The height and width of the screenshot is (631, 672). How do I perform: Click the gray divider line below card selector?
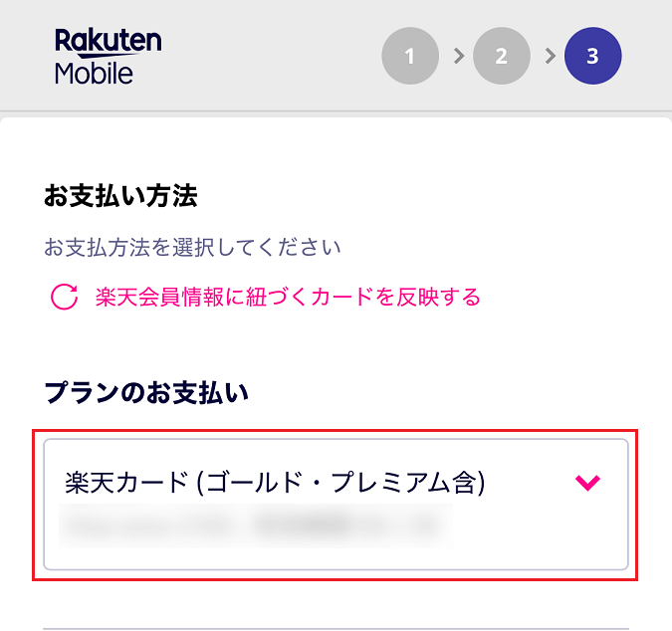pyautogui.click(x=336, y=628)
